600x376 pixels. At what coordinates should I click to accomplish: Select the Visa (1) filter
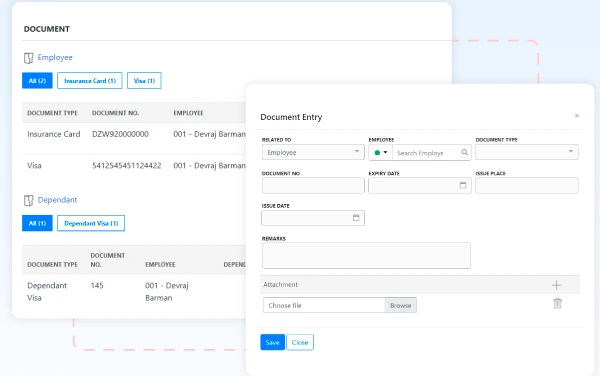pyautogui.click(x=144, y=81)
